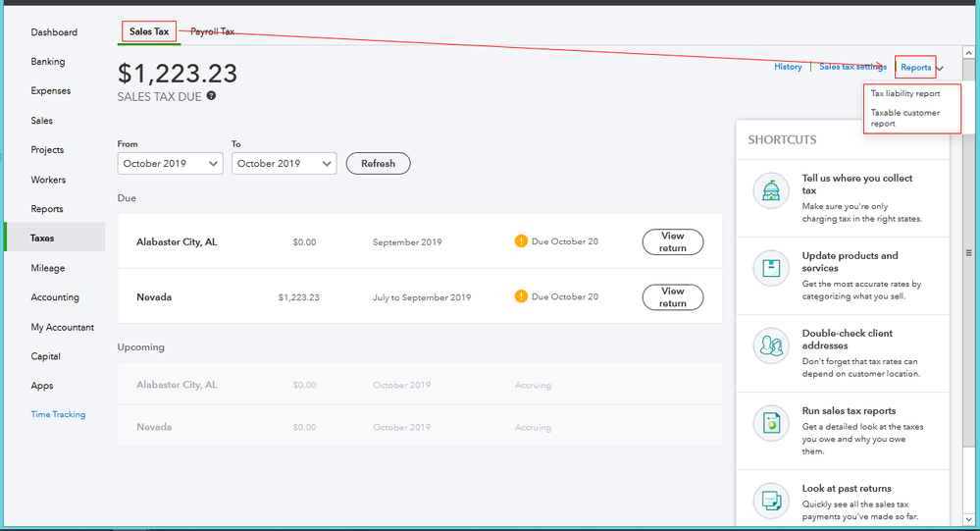Click upcoming Alabaster City, AL row
980x531 pixels.
click(x=420, y=384)
